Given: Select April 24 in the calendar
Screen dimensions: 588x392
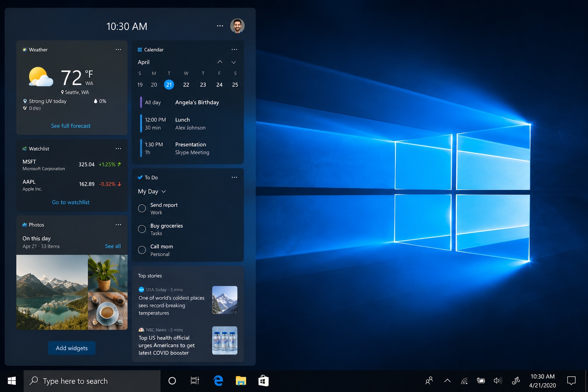Looking at the screenshot, I should point(219,85).
